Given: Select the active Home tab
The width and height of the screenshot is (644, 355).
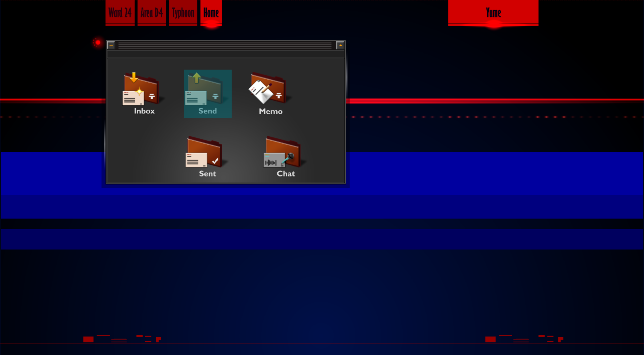Looking at the screenshot, I should (211, 13).
